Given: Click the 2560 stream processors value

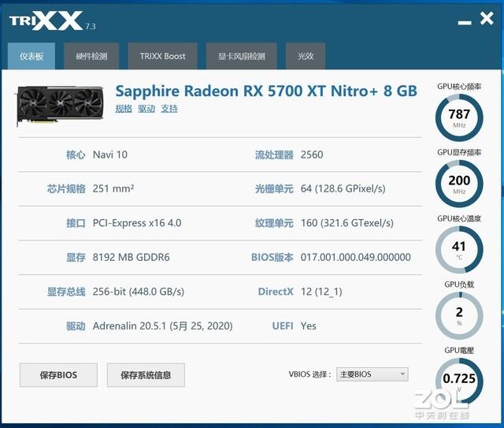Looking at the screenshot, I should [312, 154].
